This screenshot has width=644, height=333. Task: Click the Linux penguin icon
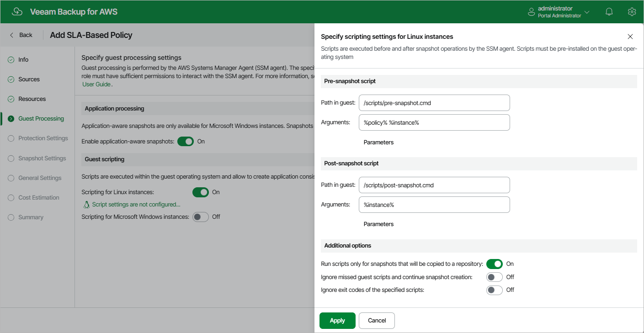click(x=86, y=205)
